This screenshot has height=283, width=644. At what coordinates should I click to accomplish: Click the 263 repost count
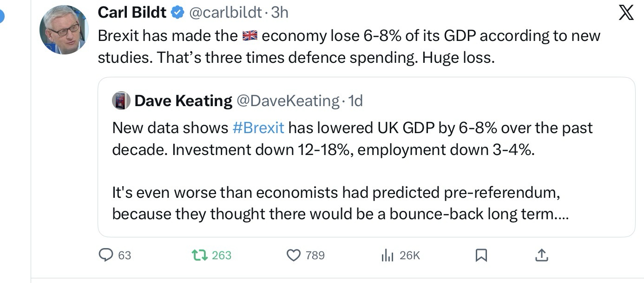222,256
